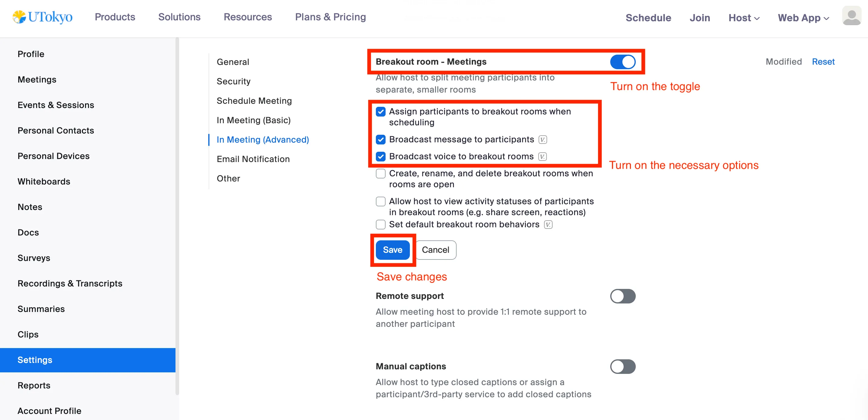Check Allow host to view activity statuses
Image resolution: width=868 pixels, height=420 pixels.
point(380,202)
